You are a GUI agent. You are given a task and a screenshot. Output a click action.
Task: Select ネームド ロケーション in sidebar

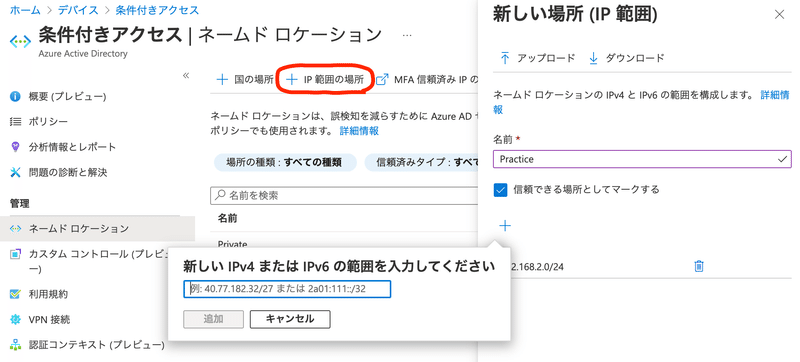(x=97, y=228)
